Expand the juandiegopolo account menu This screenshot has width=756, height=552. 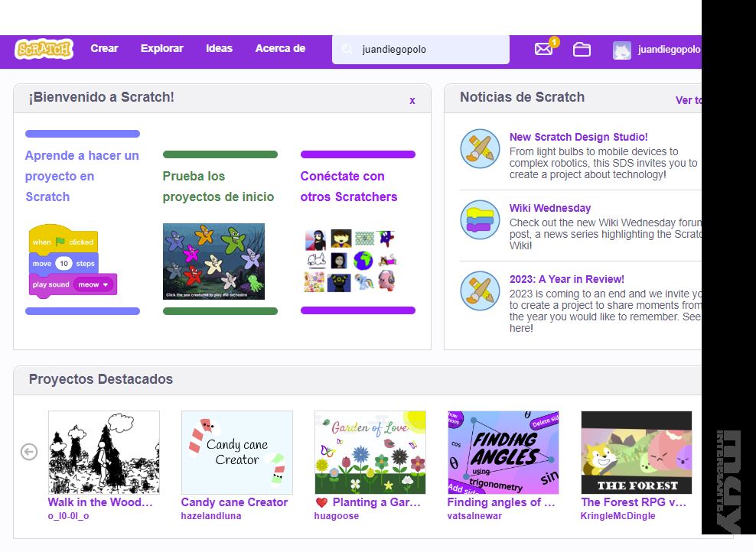[668, 50]
